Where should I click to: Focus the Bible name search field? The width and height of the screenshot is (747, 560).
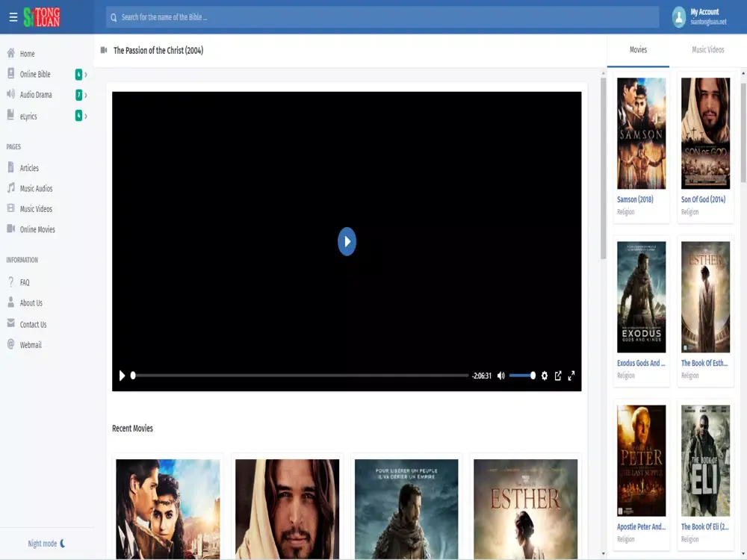(x=382, y=17)
